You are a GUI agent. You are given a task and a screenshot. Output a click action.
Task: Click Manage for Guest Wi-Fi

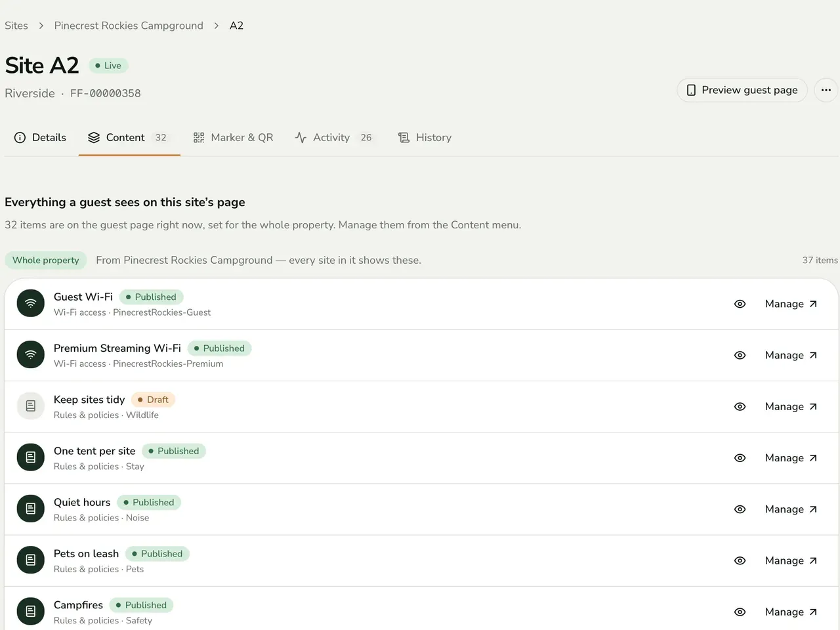point(791,304)
